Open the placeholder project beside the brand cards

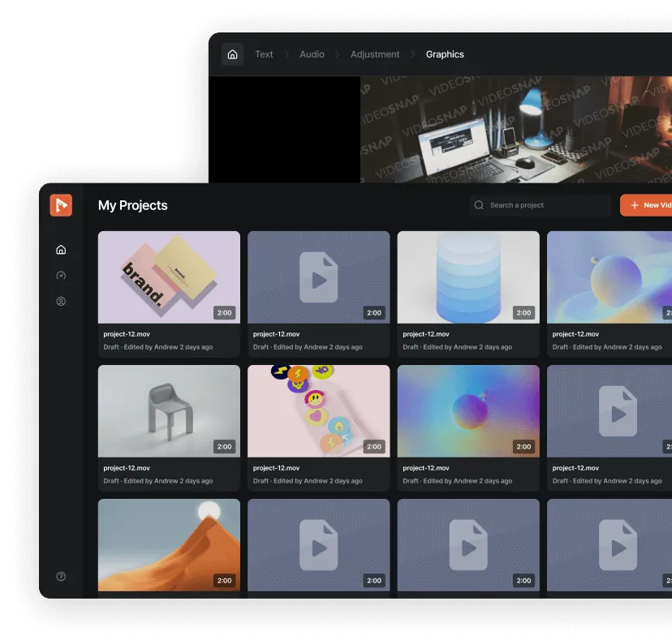(x=318, y=277)
